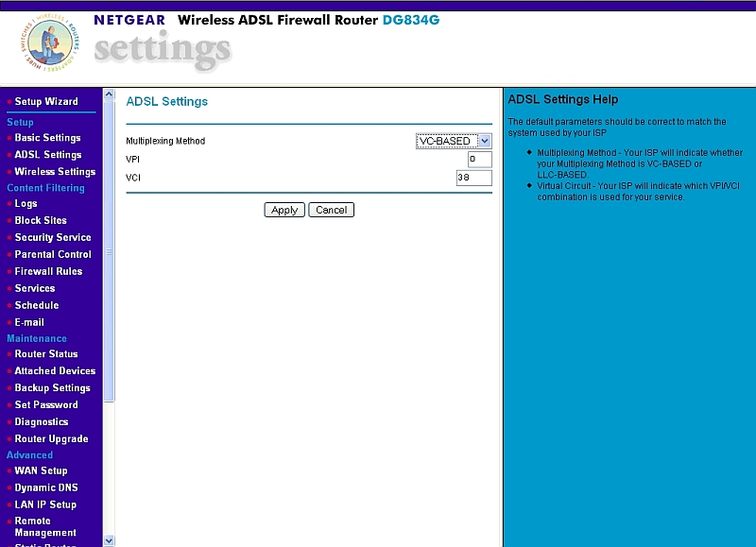Open the Setup Wizard
The height and width of the screenshot is (547, 756).
pos(45,101)
